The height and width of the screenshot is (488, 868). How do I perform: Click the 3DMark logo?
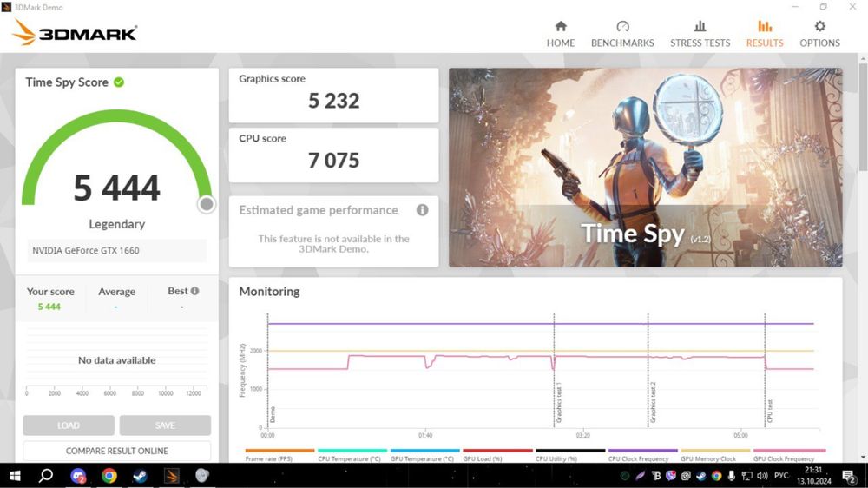75,32
